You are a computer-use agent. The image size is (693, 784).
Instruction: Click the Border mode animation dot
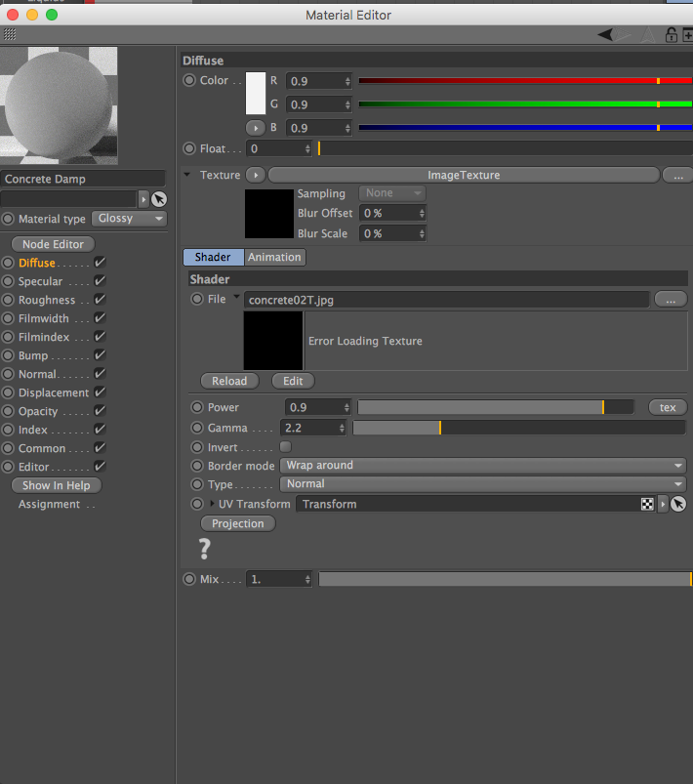pos(197,466)
